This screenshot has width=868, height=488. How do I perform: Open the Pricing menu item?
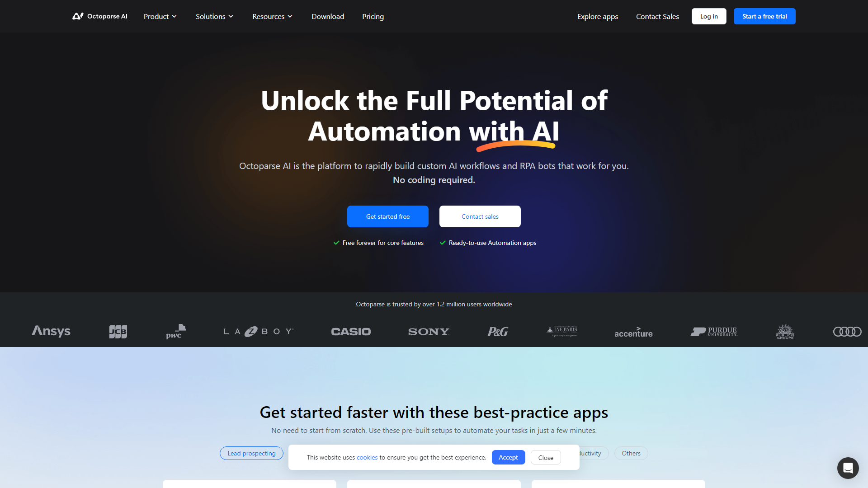tap(373, 16)
